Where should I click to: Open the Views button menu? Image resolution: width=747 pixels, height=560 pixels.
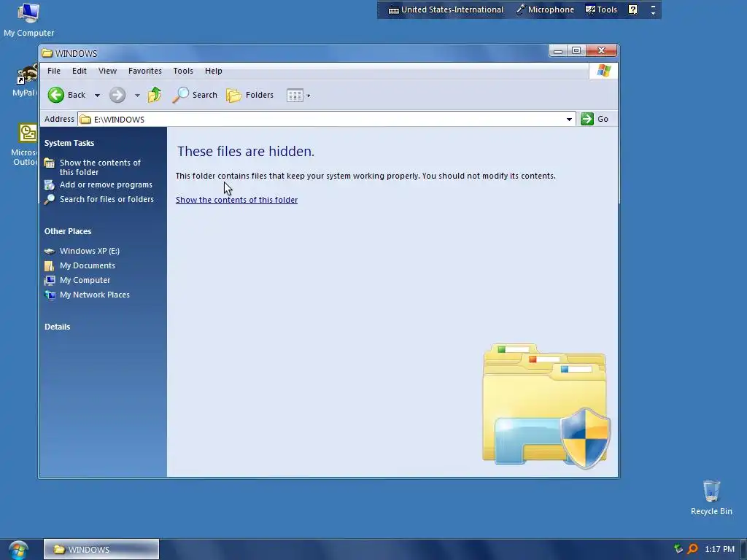click(x=298, y=96)
